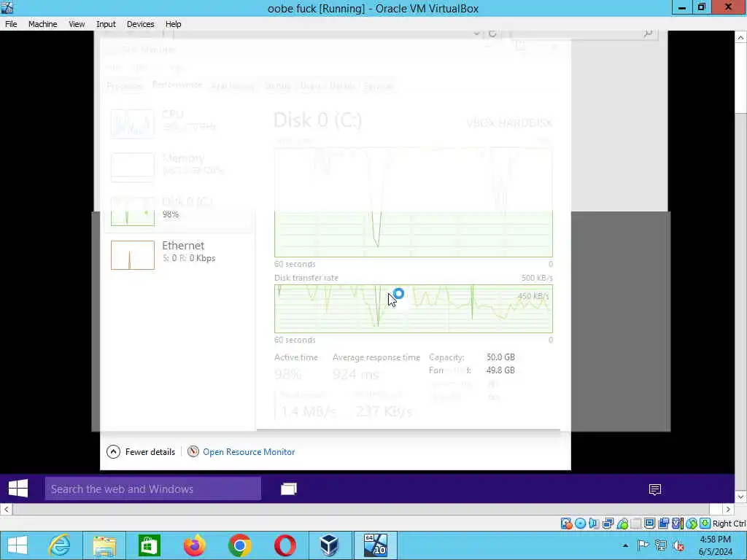
Task: Click the muted volume tray icon
Action: 678,545
